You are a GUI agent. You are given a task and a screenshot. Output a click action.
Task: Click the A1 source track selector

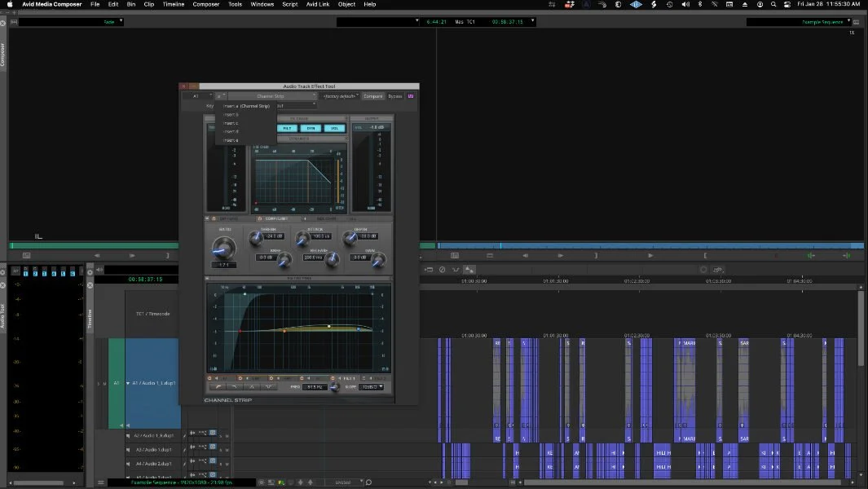[x=117, y=383]
